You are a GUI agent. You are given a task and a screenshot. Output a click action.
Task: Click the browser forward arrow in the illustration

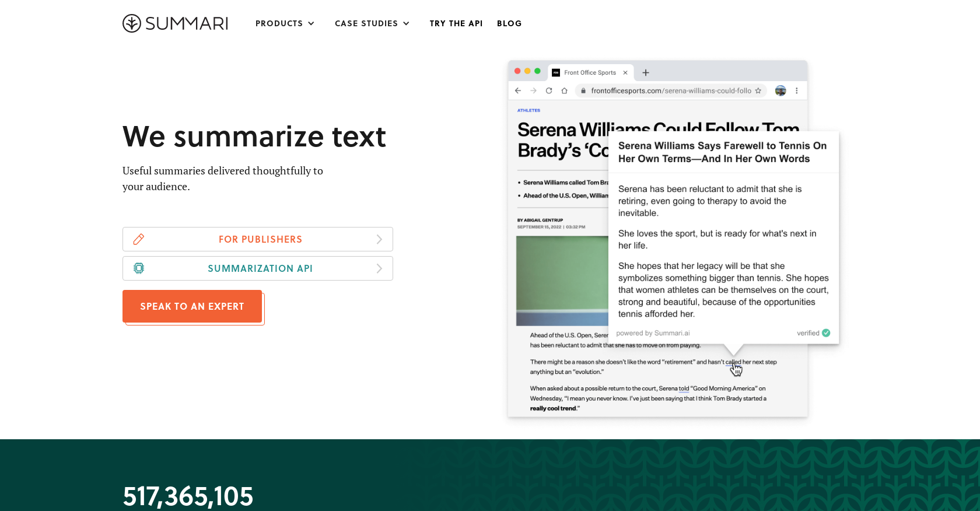click(533, 90)
